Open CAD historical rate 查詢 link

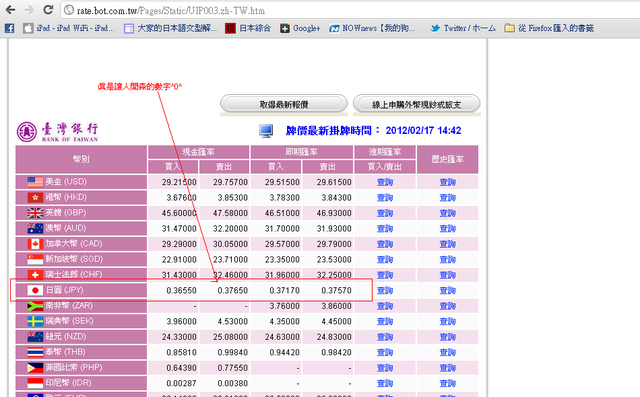(x=447, y=244)
